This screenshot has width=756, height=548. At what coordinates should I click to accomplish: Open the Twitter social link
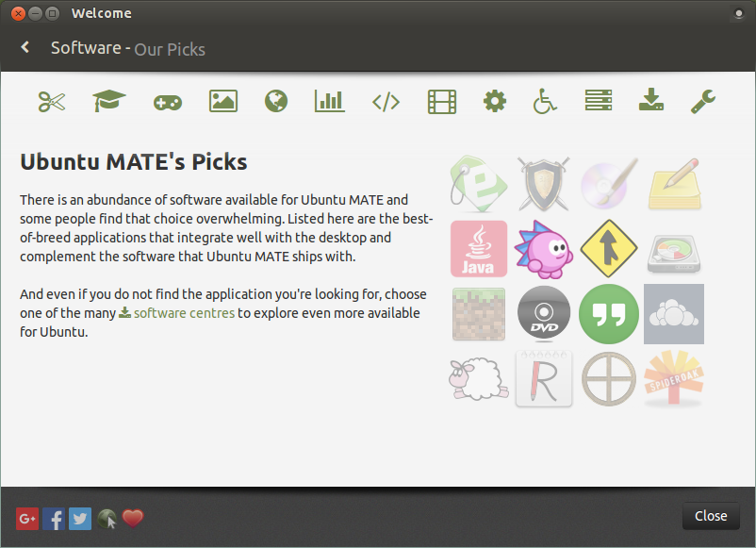click(x=80, y=519)
